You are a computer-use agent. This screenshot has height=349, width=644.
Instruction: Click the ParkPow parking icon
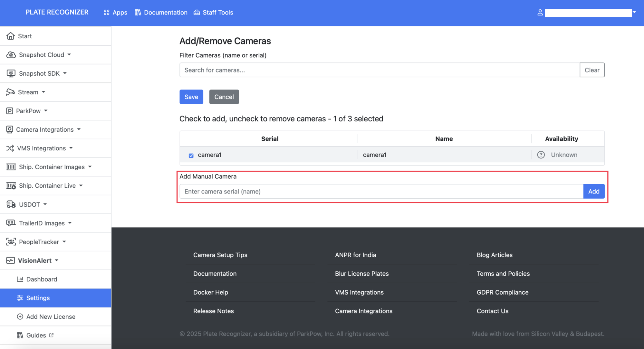[10, 111]
